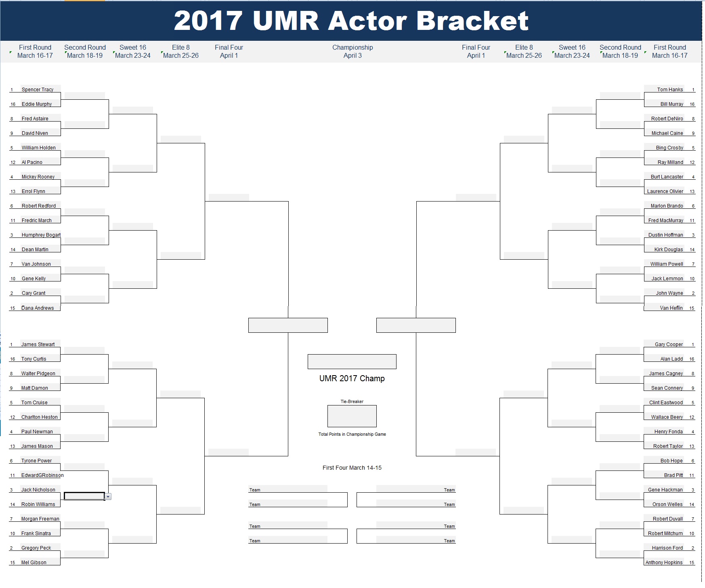The height and width of the screenshot is (588, 705).
Task: Select the Tie-Breaker points box
Action: 352,416
